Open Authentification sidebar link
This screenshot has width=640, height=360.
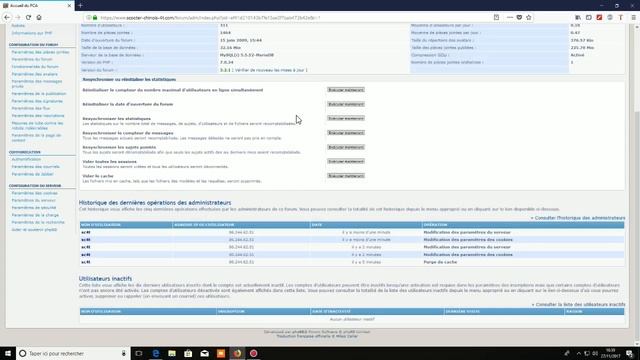[x=26, y=159]
